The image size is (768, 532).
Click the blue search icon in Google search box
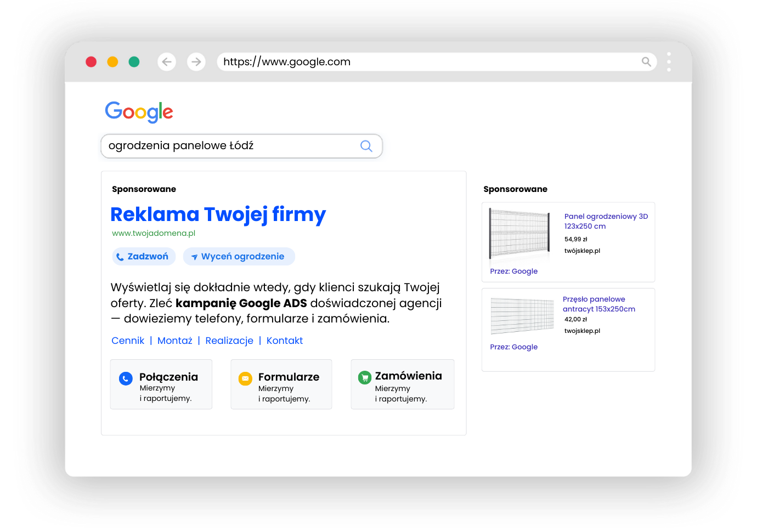click(x=366, y=146)
